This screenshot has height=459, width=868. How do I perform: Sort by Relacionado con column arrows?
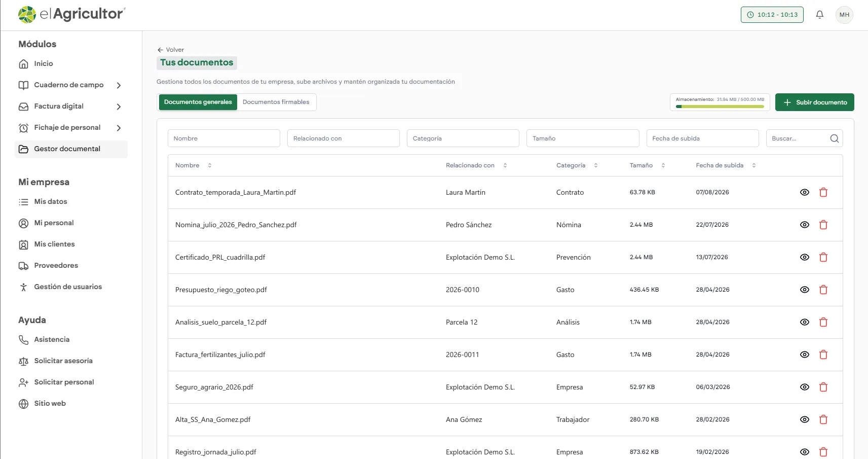tap(505, 165)
